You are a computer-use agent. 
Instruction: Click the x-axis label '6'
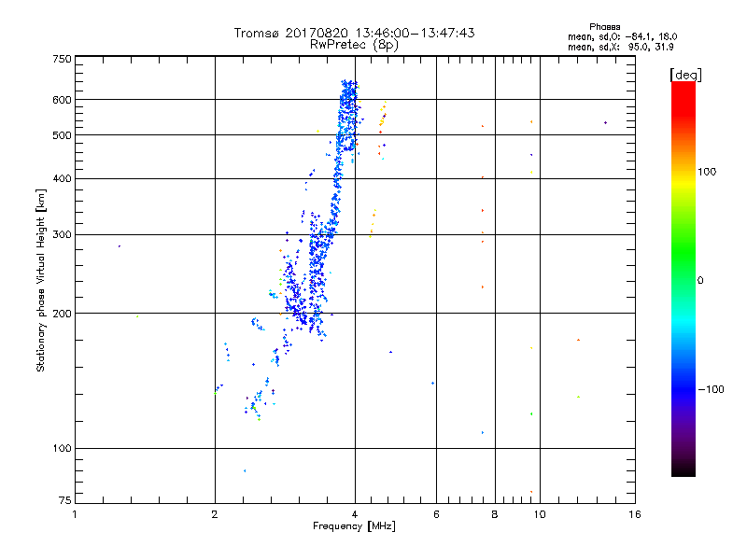[x=436, y=514]
